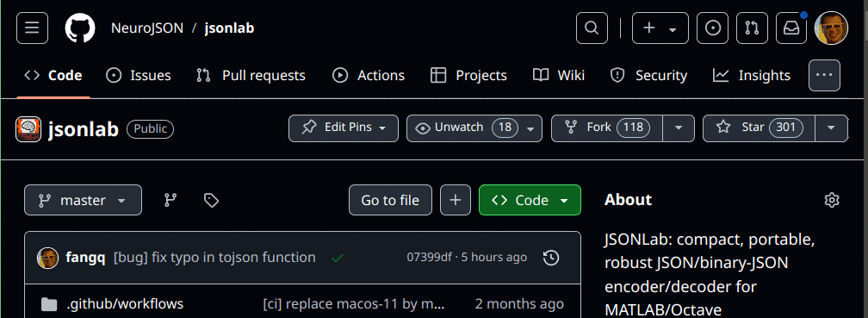Click the .github/workflows folder icon
This screenshot has width=868, height=318.
point(49,304)
